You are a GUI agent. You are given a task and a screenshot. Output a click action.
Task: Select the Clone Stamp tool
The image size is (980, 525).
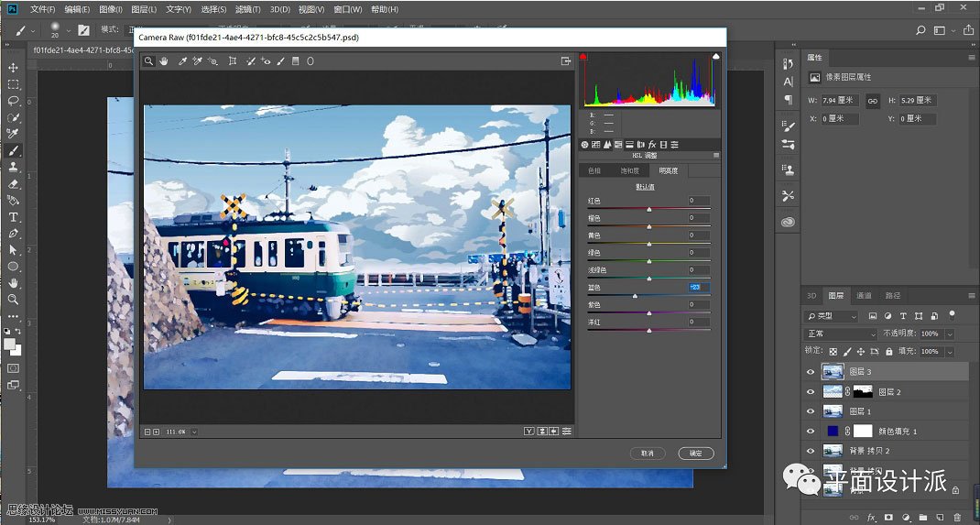13,167
